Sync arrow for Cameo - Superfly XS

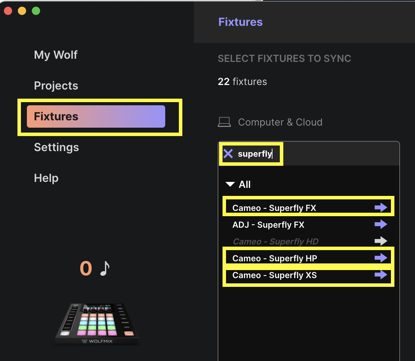tap(380, 275)
